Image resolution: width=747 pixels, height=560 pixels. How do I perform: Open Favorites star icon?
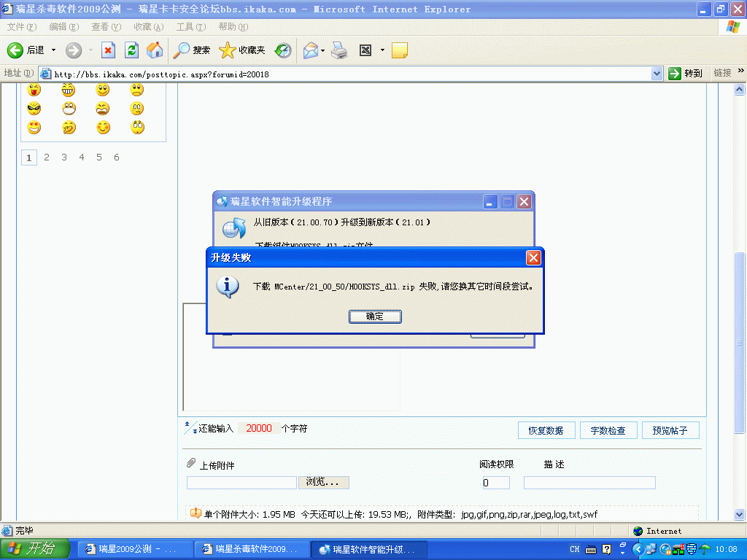point(227,50)
